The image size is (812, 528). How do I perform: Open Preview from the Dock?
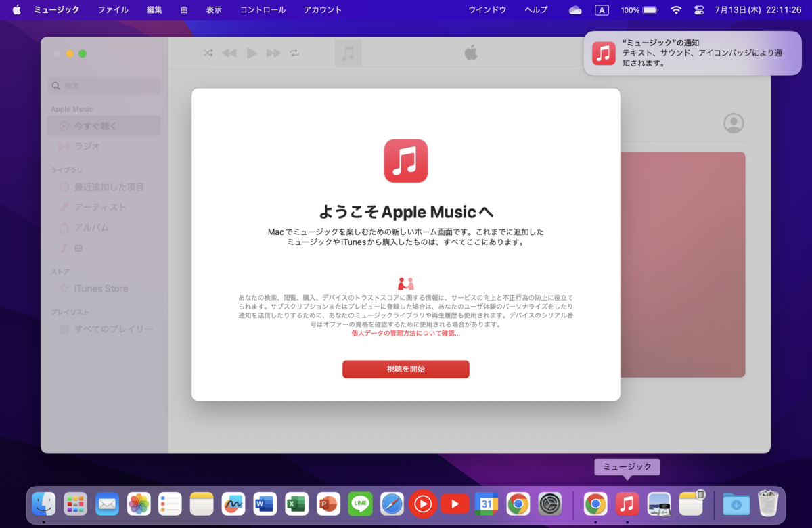[659, 504]
